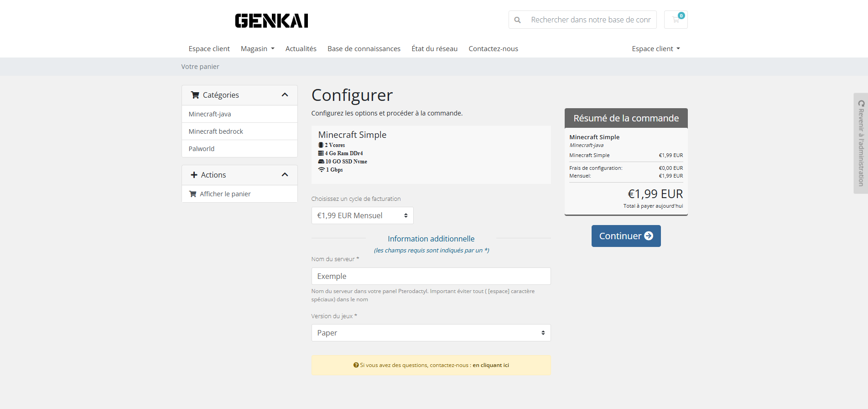Open the billing cycle dropdown
Image resolution: width=868 pixels, height=409 pixels.
[x=362, y=215]
